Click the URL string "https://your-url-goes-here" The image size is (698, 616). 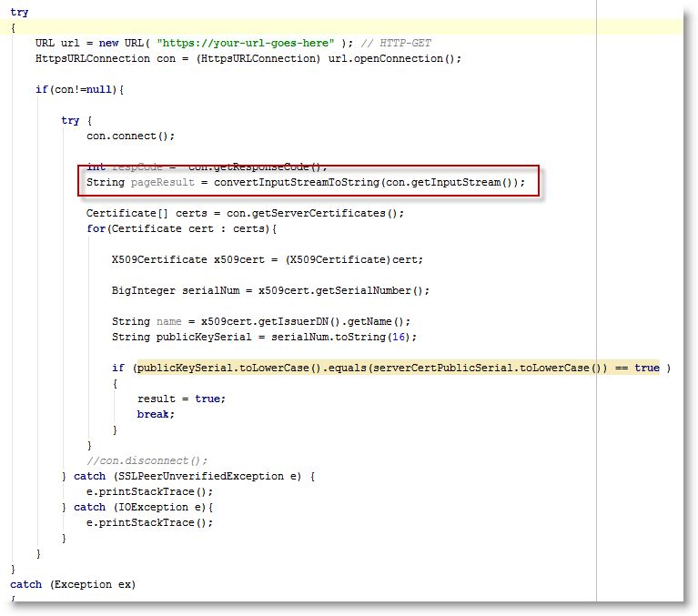(246, 43)
